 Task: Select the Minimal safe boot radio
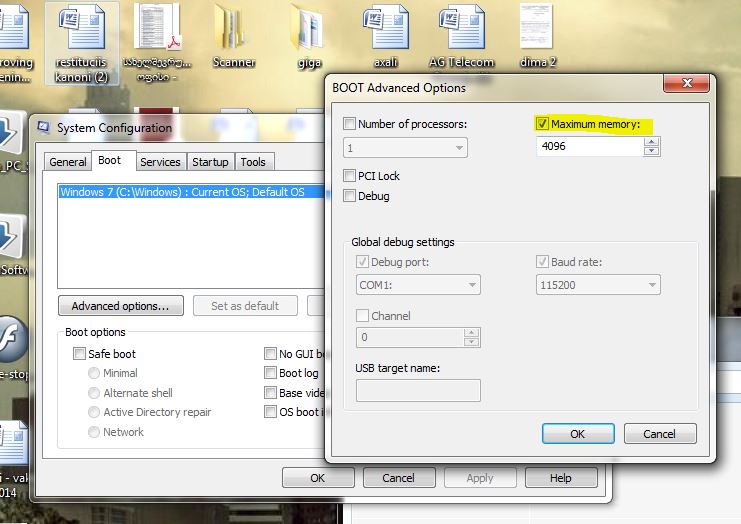tap(94, 373)
